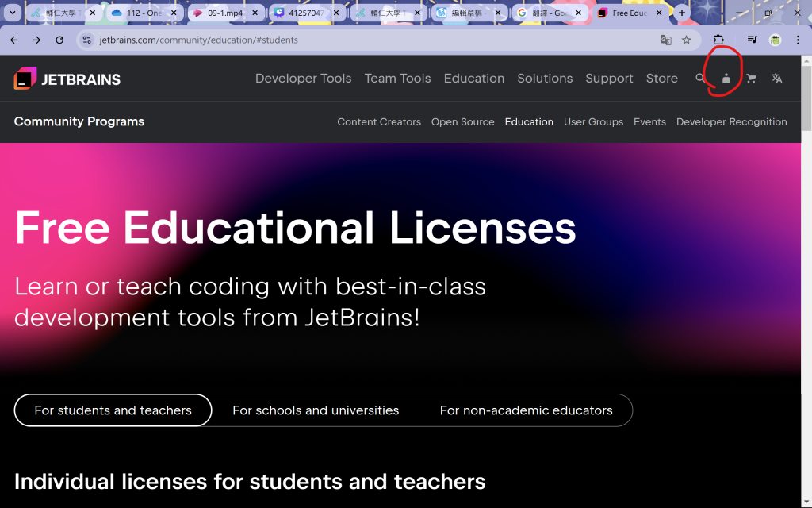Open the Content Creators link
This screenshot has width=812, height=508.
379,121
